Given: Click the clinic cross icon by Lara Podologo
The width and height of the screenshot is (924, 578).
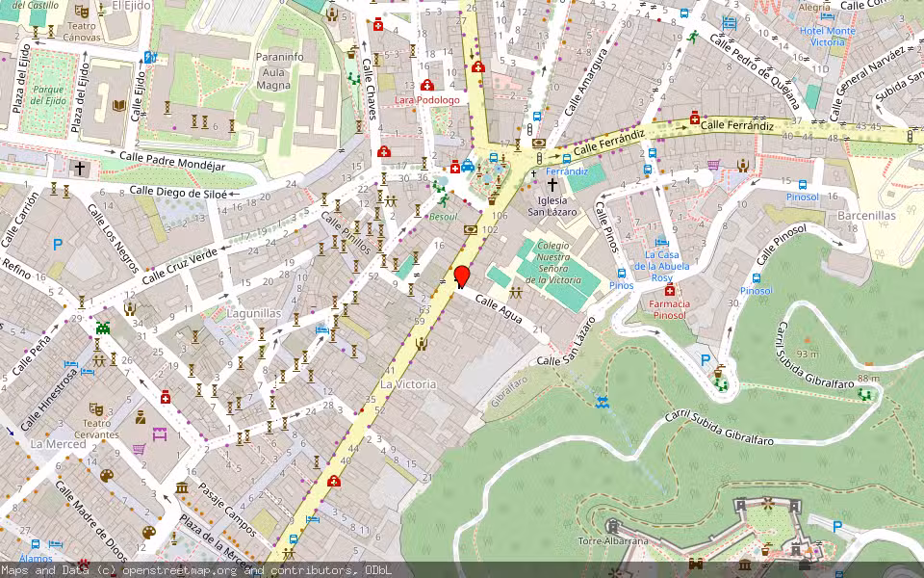Looking at the screenshot, I should tap(427, 86).
